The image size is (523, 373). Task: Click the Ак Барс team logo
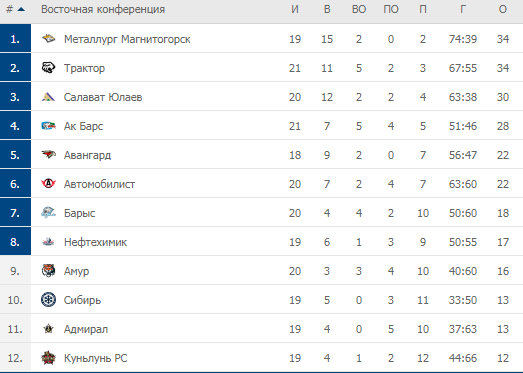click(48, 126)
